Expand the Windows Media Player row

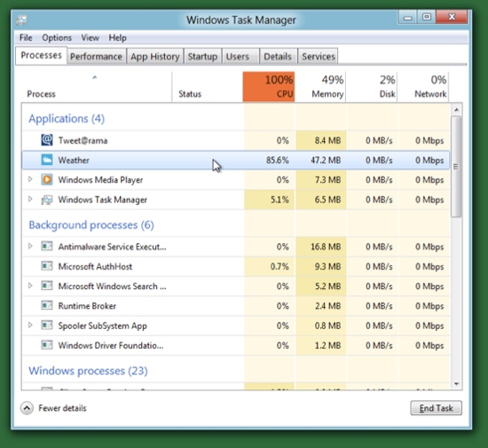tap(30, 179)
